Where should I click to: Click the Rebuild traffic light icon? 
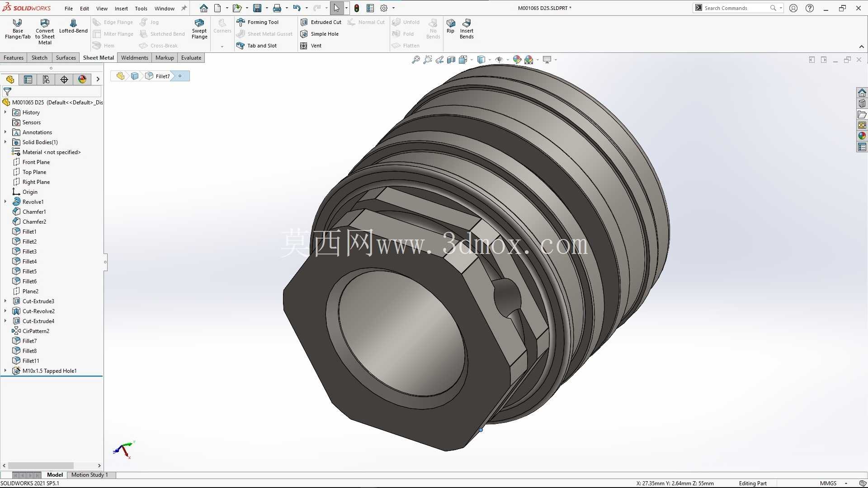357,8
